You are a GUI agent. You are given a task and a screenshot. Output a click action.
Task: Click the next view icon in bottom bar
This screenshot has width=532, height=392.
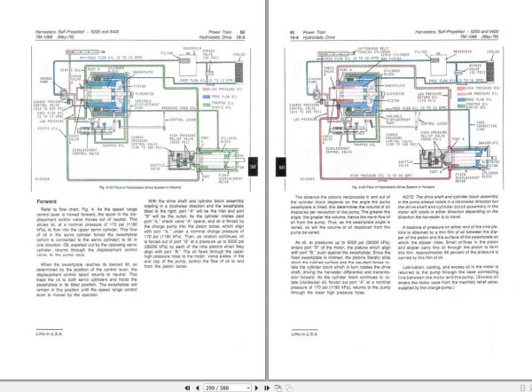289,388
